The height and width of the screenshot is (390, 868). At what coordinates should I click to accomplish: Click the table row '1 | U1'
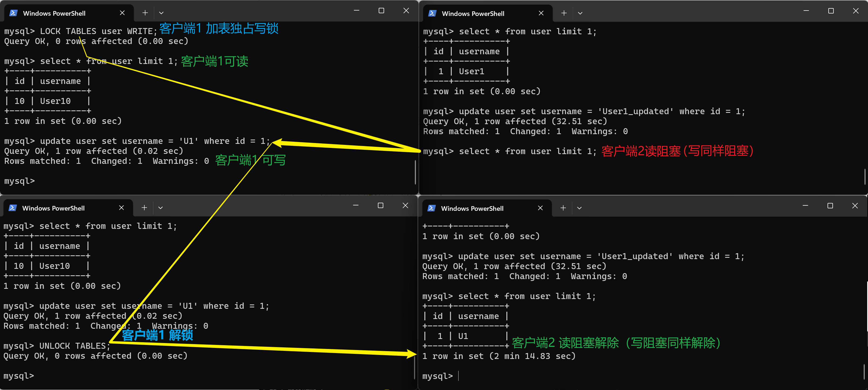[466, 336]
